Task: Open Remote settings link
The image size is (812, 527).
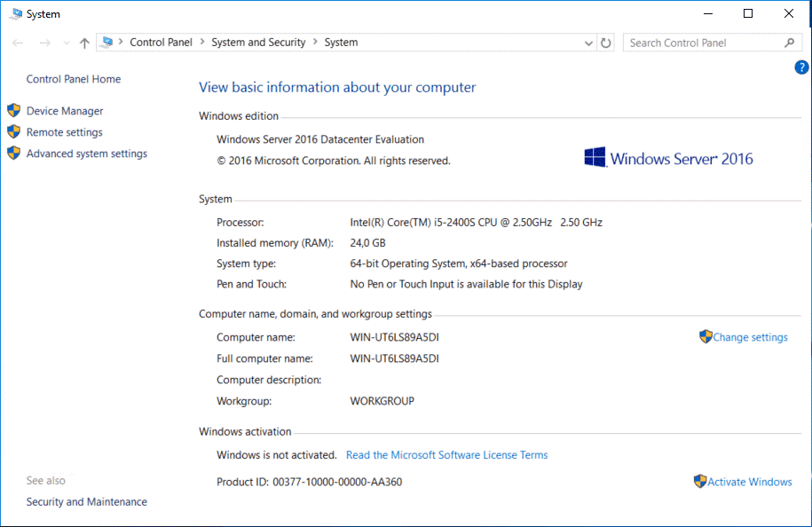Action: tap(64, 132)
